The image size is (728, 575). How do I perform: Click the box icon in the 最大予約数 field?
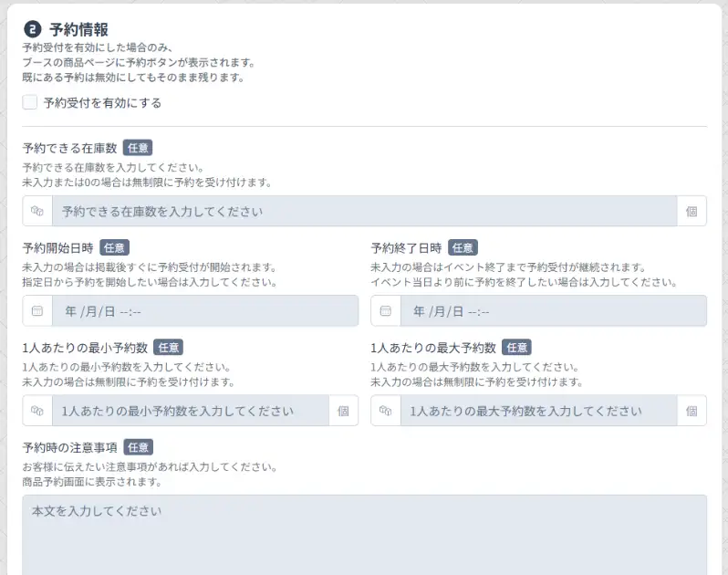386,411
